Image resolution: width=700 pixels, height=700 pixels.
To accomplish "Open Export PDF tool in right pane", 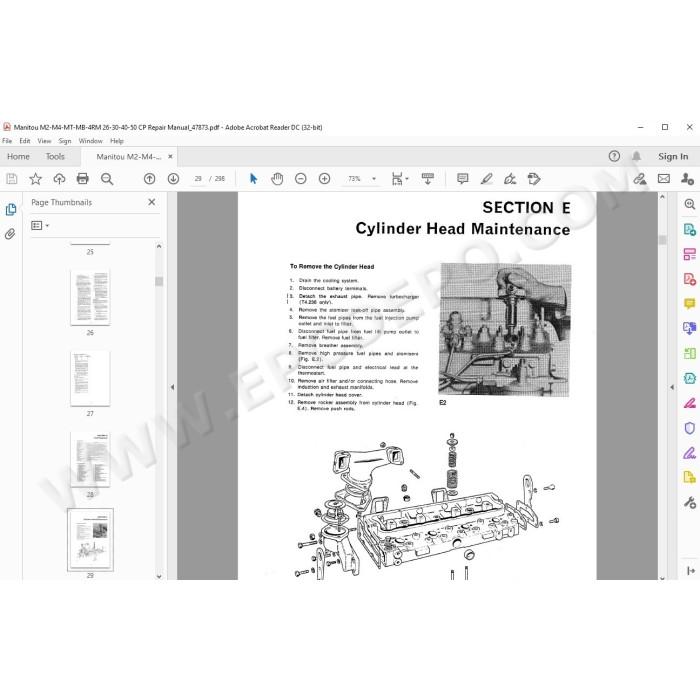I will (690, 230).
